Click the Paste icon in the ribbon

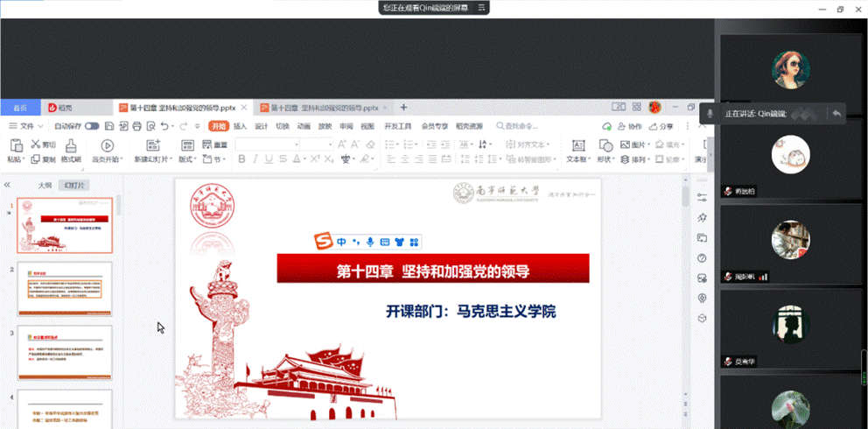(17, 145)
